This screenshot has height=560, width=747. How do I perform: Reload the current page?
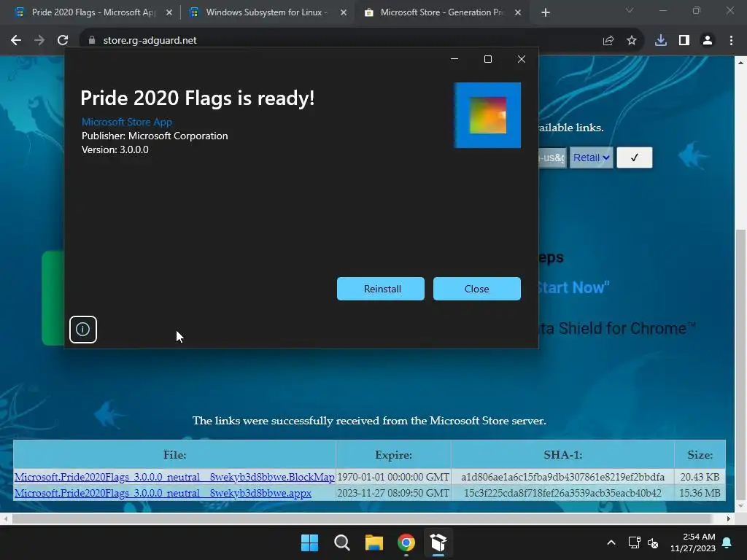tap(63, 41)
